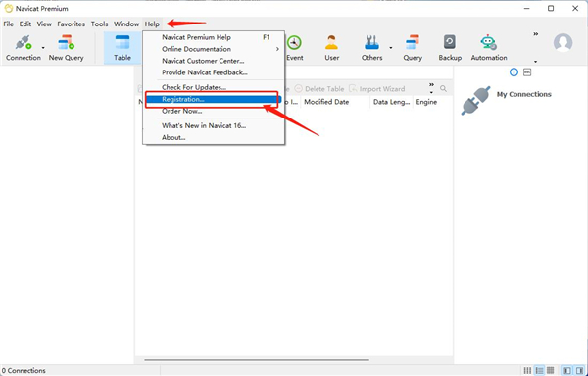Select the Table toolbar icon
Viewport: 588px width, 376px height.
[x=122, y=48]
